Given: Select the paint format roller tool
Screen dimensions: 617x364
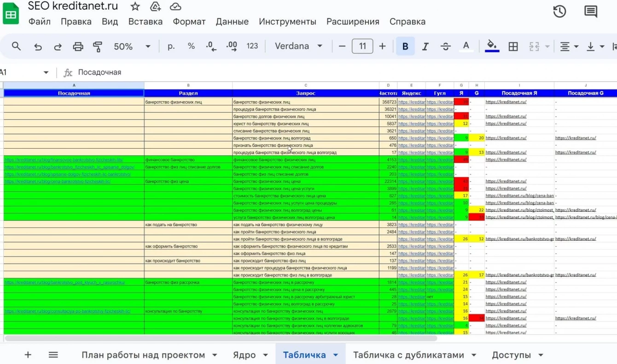Looking at the screenshot, I should tap(98, 46).
